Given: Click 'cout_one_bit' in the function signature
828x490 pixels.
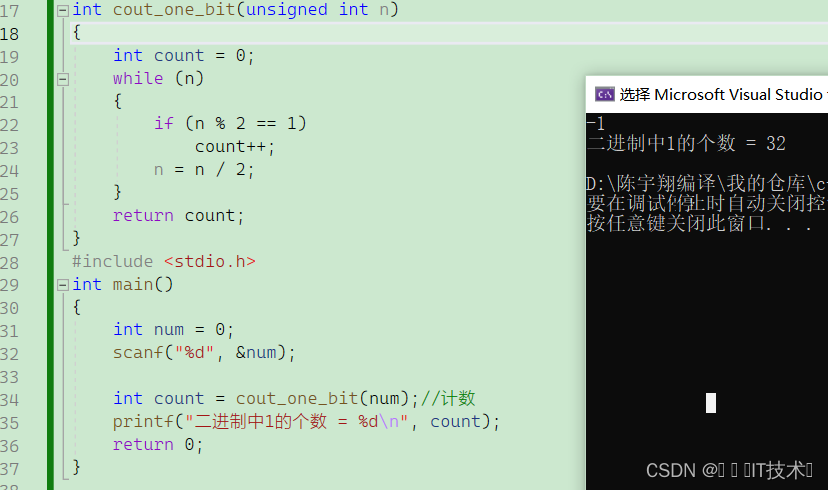Looking at the screenshot, I should 174,10.
